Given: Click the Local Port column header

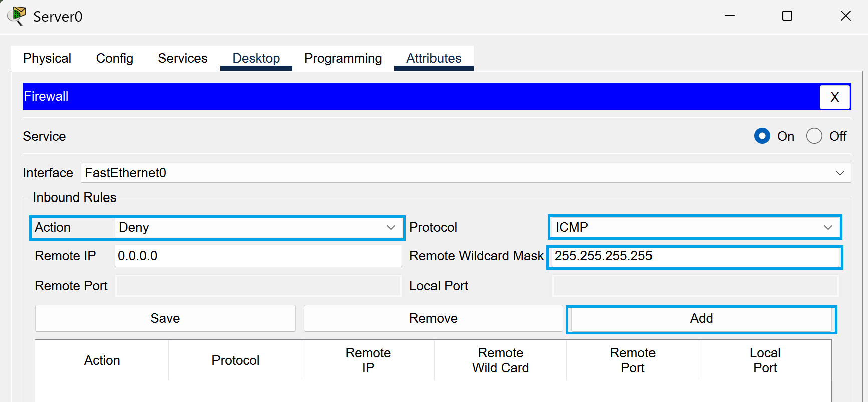Looking at the screenshot, I should click(x=765, y=360).
